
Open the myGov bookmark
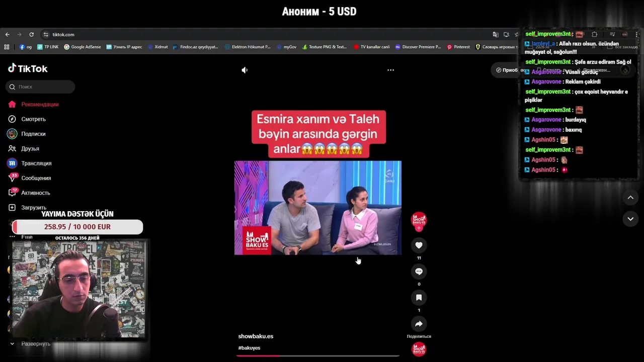tap(286, 47)
